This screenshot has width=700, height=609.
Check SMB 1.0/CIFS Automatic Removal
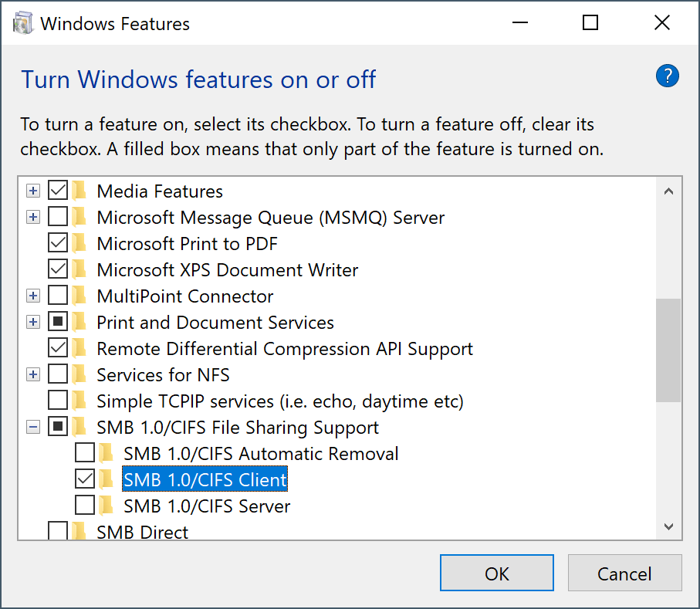tap(84, 453)
